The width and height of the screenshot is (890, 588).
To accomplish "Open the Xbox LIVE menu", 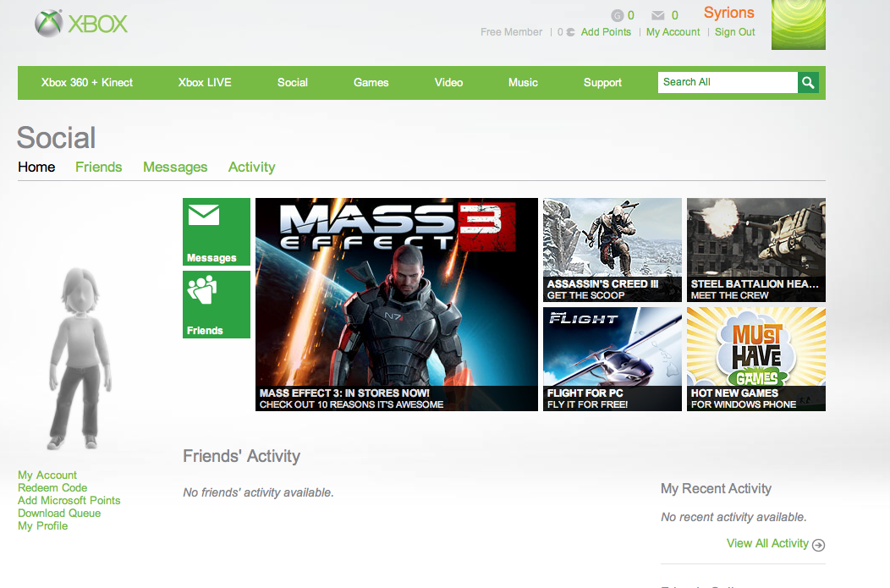I will tap(205, 83).
